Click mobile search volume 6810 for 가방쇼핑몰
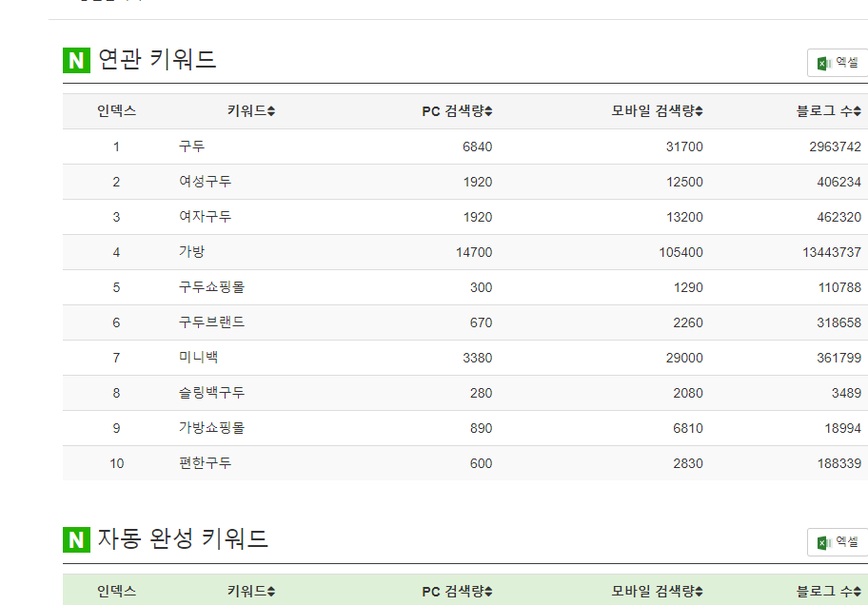 [688, 428]
